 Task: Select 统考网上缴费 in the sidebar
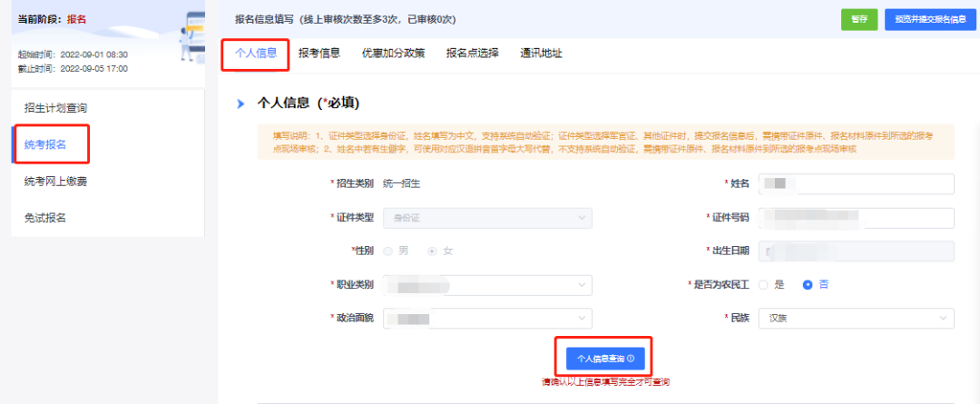56,182
